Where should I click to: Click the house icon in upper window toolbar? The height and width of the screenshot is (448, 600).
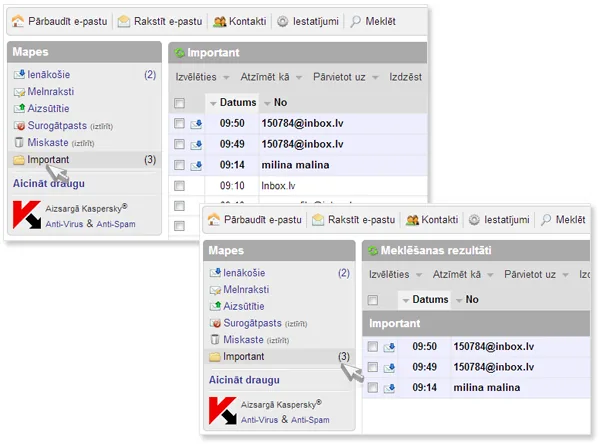(x=18, y=21)
